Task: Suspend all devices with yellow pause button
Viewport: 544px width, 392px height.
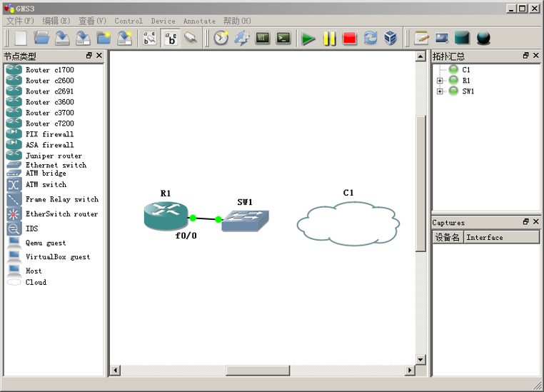Action: 329,38
